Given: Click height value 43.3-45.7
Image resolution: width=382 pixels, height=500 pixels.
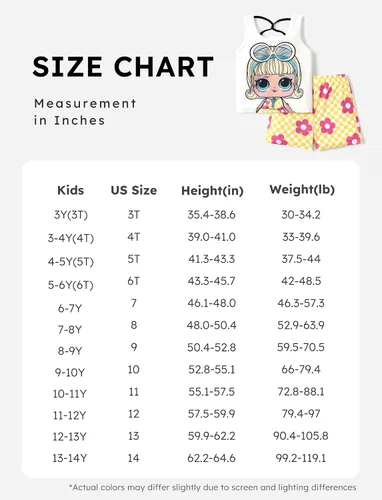Looking at the screenshot, I should click(x=211, y=281).
